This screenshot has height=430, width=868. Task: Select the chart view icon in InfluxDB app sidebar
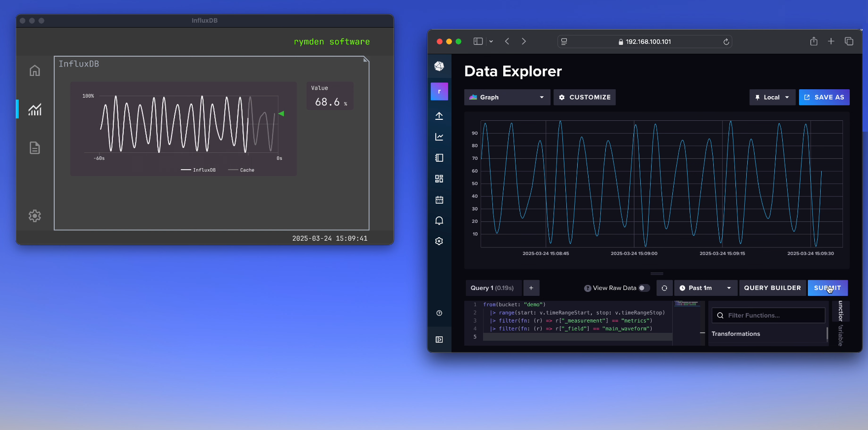pos(35,109)
